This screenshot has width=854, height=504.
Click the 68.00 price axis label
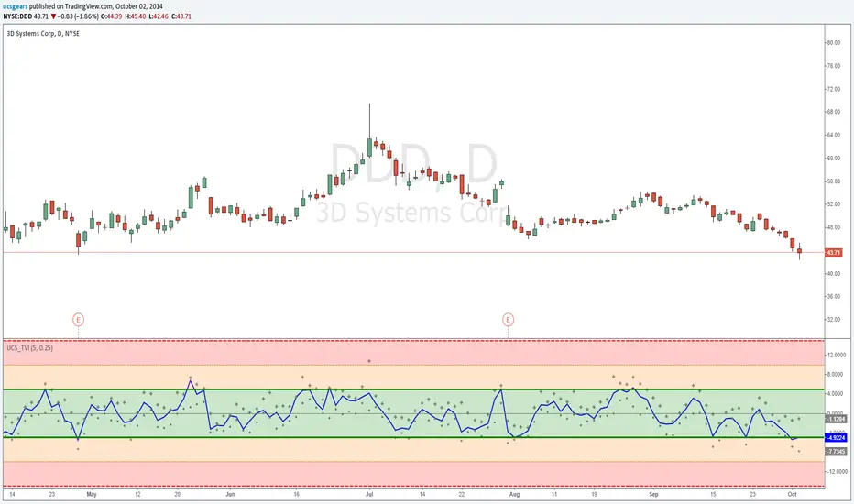pos(833,112)
